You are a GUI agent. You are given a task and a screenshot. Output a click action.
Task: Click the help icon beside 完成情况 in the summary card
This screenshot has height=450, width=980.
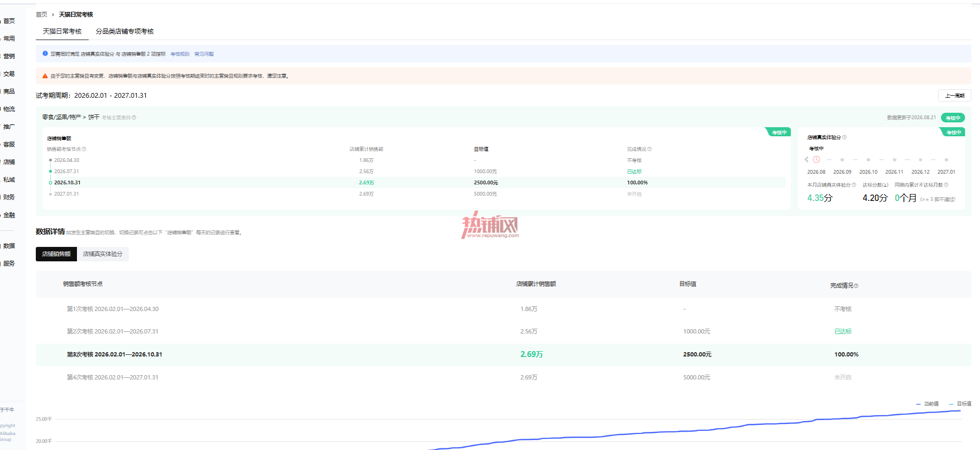pos(649,149)
